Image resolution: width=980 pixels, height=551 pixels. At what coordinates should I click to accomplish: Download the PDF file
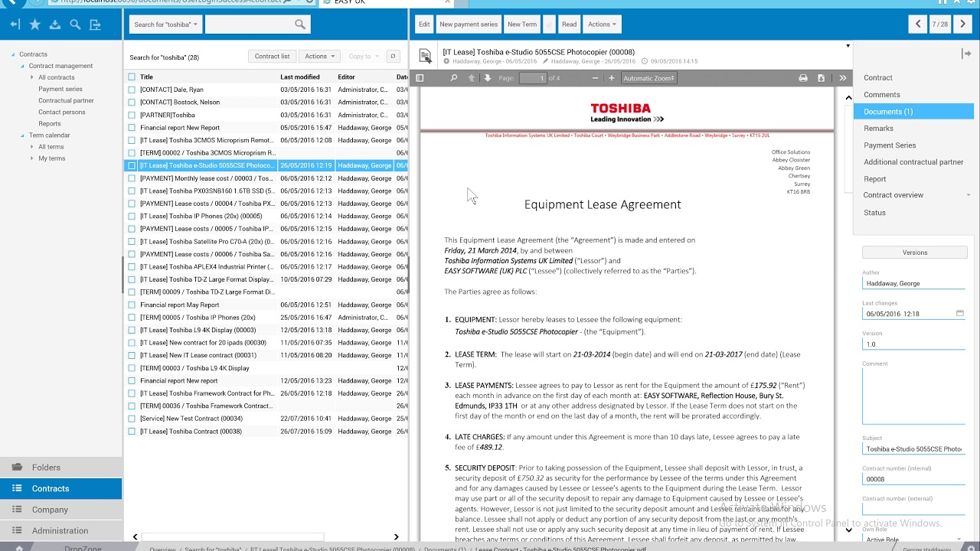[x=822, y=78]
